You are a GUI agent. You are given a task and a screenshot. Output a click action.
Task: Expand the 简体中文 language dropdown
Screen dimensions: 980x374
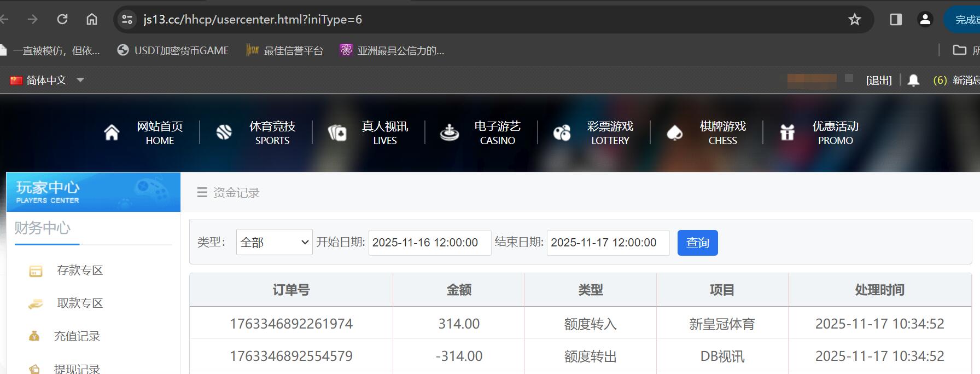(80, 80)
